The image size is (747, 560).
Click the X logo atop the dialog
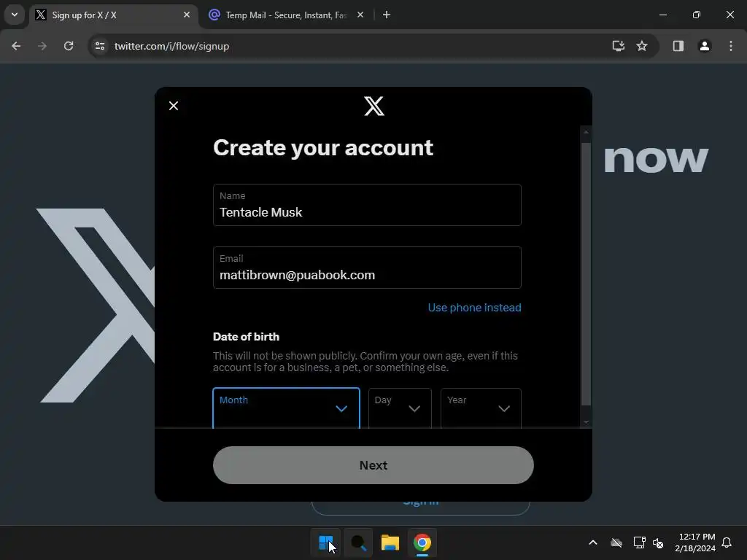click(374, 106)
